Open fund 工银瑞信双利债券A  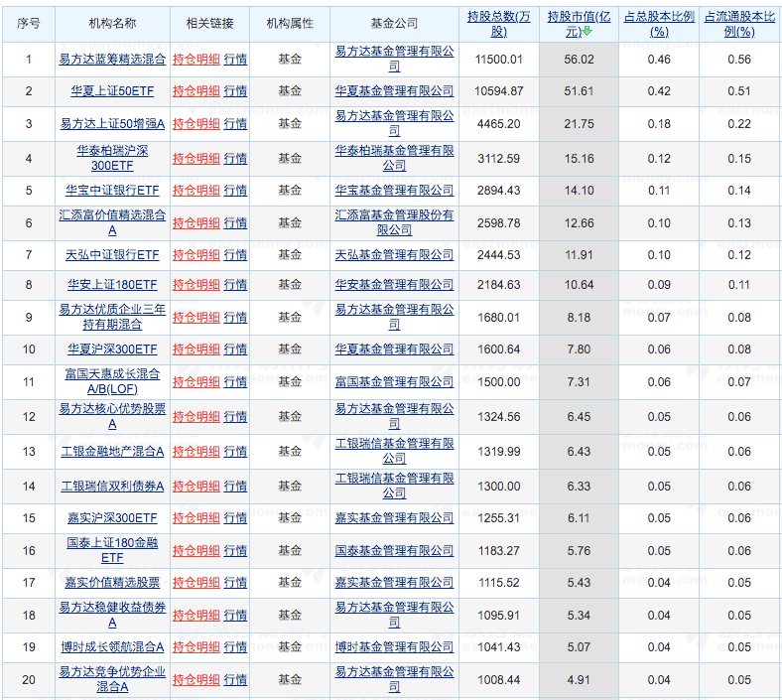[112, 487]
